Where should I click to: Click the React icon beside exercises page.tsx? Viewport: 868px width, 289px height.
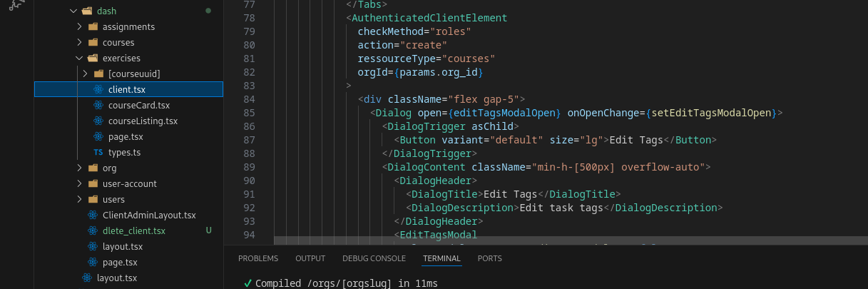tap(98, 137)
